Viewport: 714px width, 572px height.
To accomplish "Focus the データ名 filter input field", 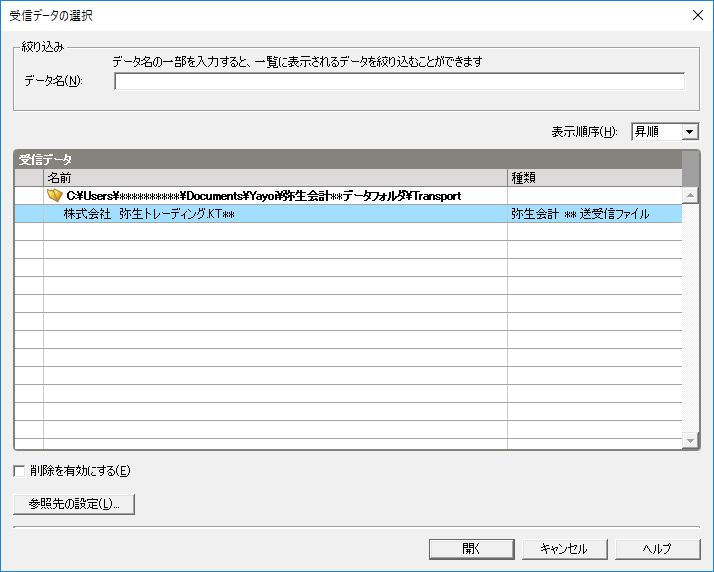I will (x=399, y=82).
